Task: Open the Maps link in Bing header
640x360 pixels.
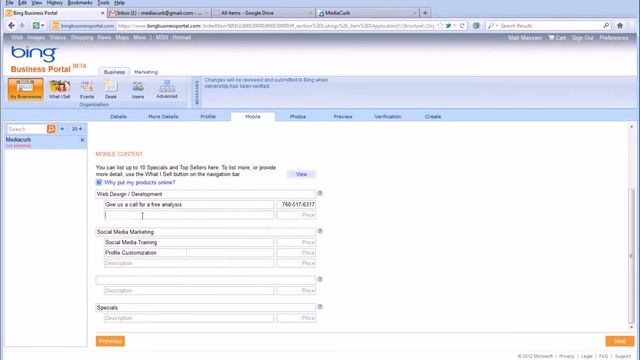Action: point(122,37)
